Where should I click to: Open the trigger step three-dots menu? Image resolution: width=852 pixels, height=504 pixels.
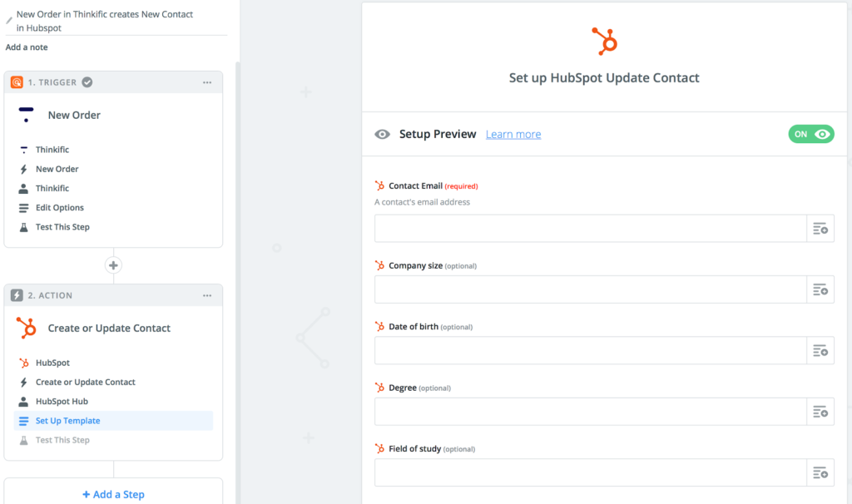point(207,82)
